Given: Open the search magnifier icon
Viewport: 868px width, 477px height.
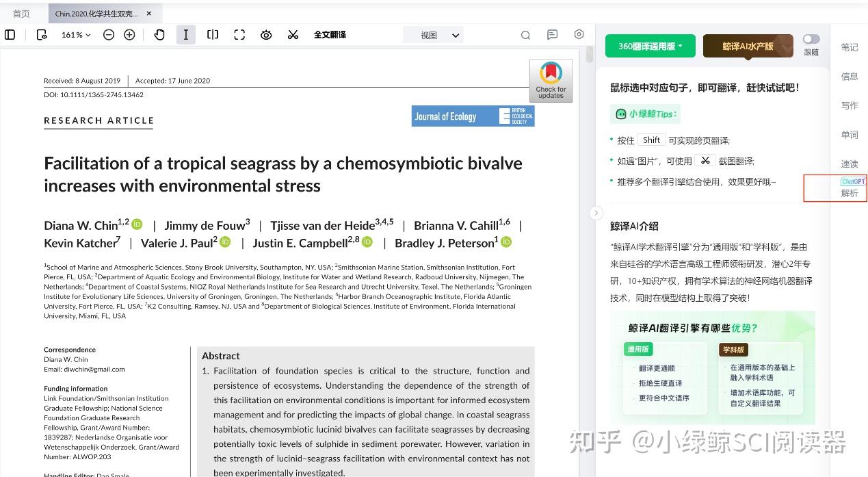Looking at the screenshot, I should pos(525,35).
